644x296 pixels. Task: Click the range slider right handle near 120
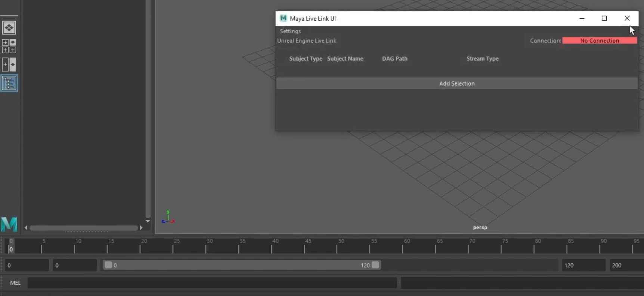(x=375, y=265)
